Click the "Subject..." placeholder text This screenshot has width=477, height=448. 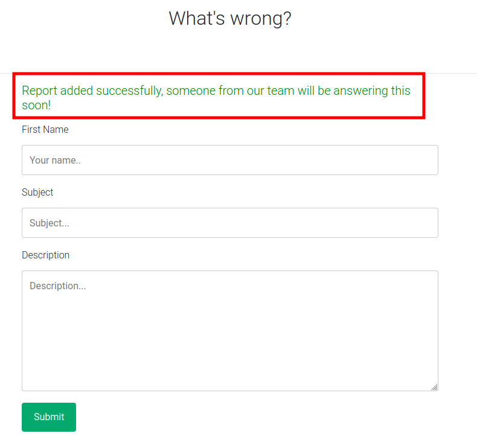click(x=50, y=223)
